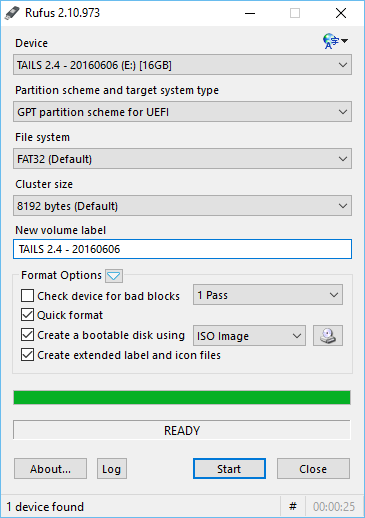Click the Start button
365x518 pixels.
click(x=229, y=469)
